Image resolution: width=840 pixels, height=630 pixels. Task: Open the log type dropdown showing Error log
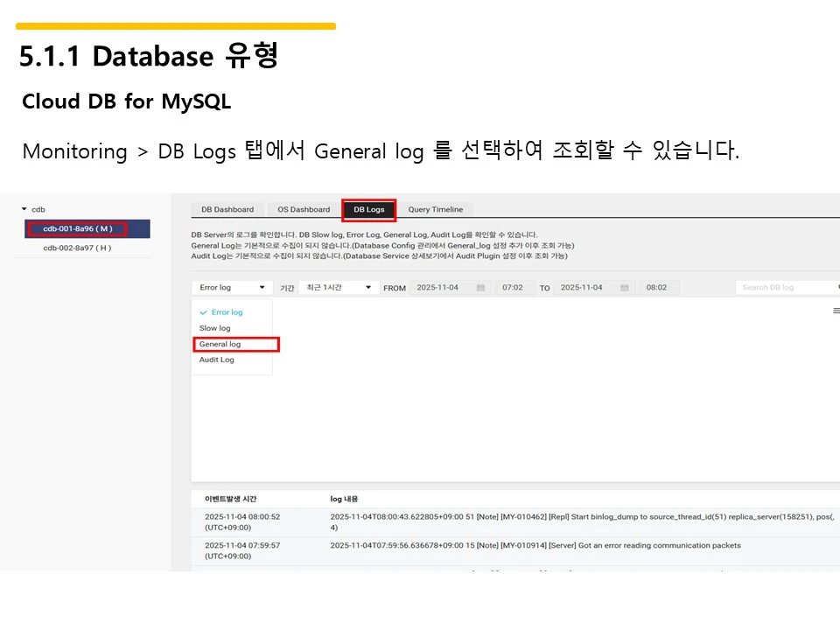[x=230, y=287]
